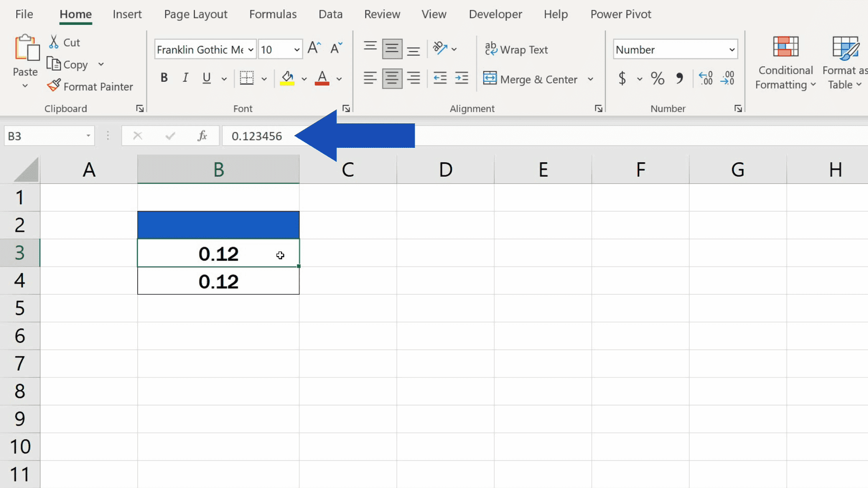Switch to the Formulas ribbon tab

273,14
